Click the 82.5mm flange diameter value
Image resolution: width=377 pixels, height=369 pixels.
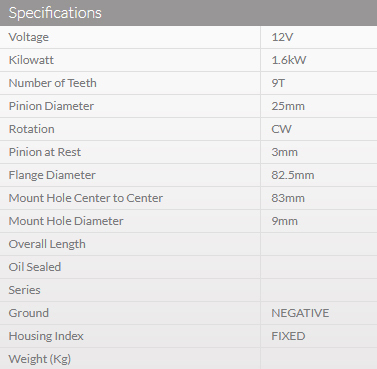click(293, 175)
